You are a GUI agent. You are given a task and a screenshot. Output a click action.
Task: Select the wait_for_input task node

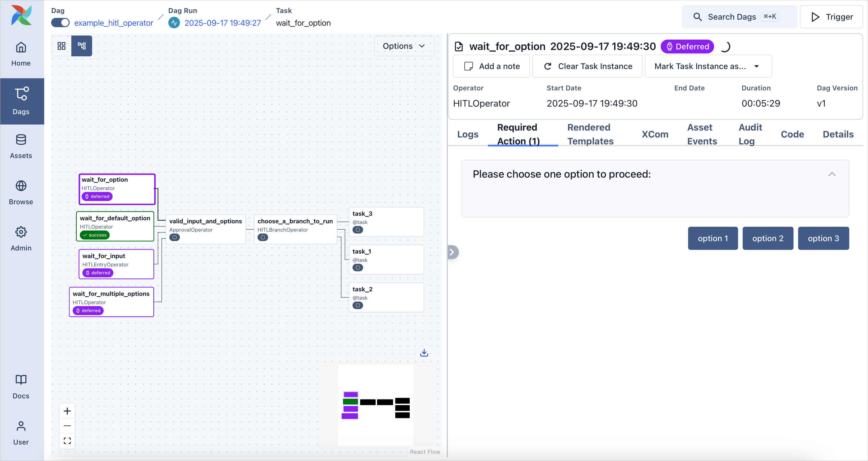[x=116, y=264]
